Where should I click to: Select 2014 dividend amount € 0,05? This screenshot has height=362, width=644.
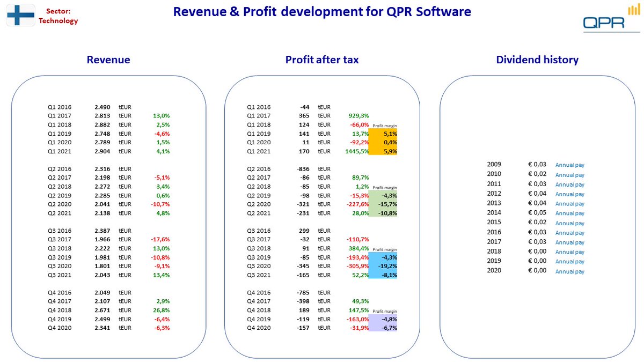coord(537,213)
